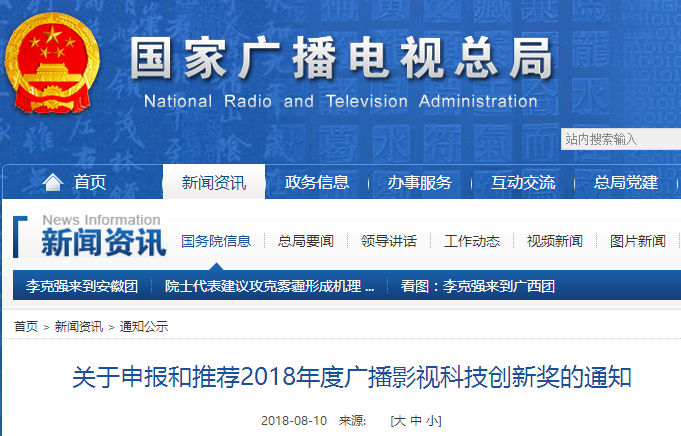Open the 办事服务 menu item
The width and height of the screenshot is (681, 436).
point(420,182)
